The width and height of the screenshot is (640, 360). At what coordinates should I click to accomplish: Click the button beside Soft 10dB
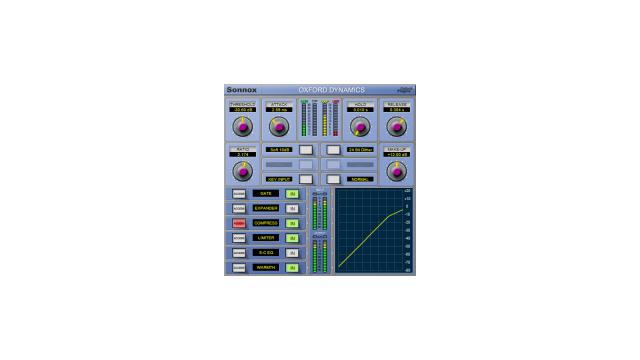[306, 150]
